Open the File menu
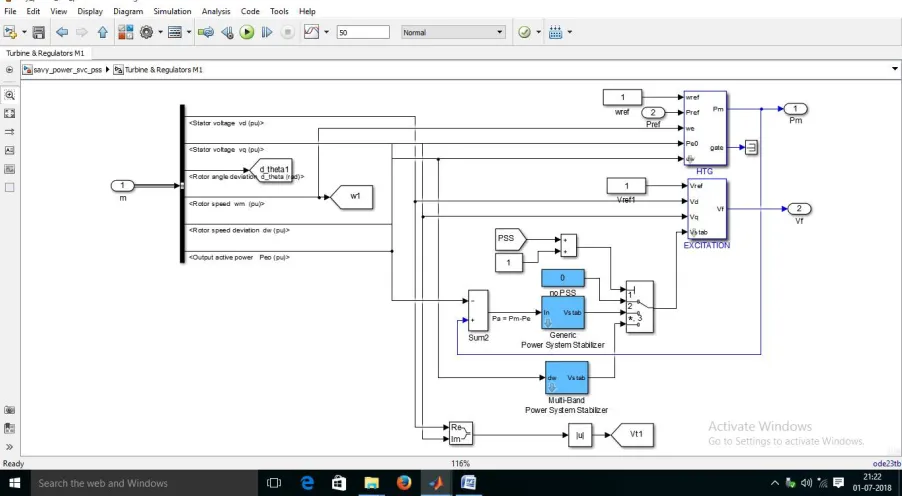The image size is (902, 496). 10,11
